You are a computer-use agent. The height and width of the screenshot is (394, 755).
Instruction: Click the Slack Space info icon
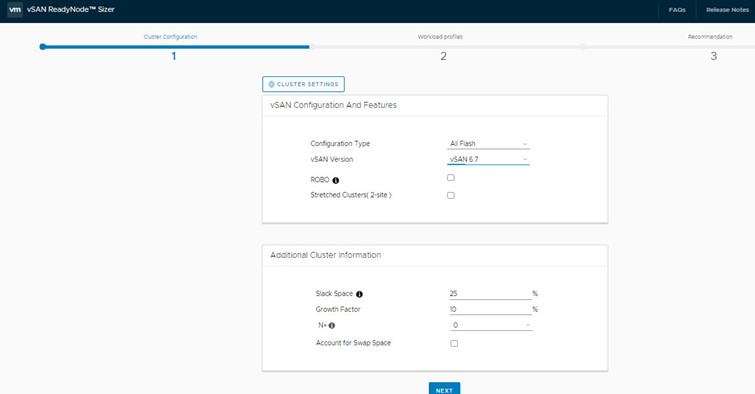pos(359,294)
